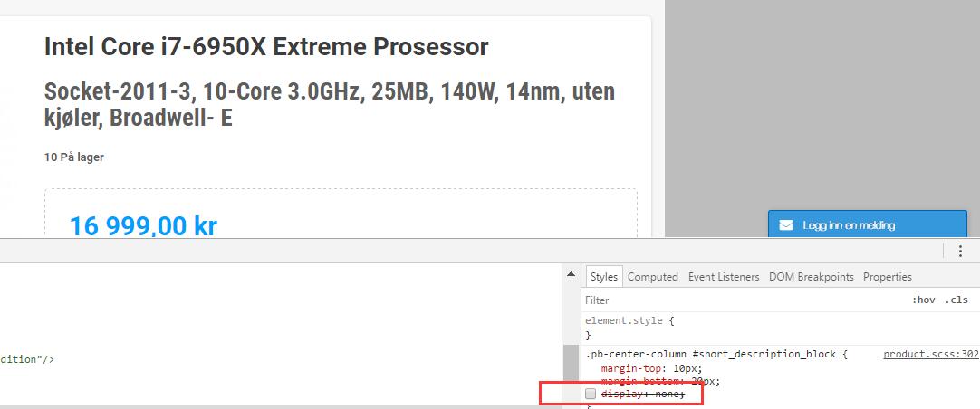Click the 16 999,00 kr price
Viewport: 980px width, 409px height.
tap(143, 226)
